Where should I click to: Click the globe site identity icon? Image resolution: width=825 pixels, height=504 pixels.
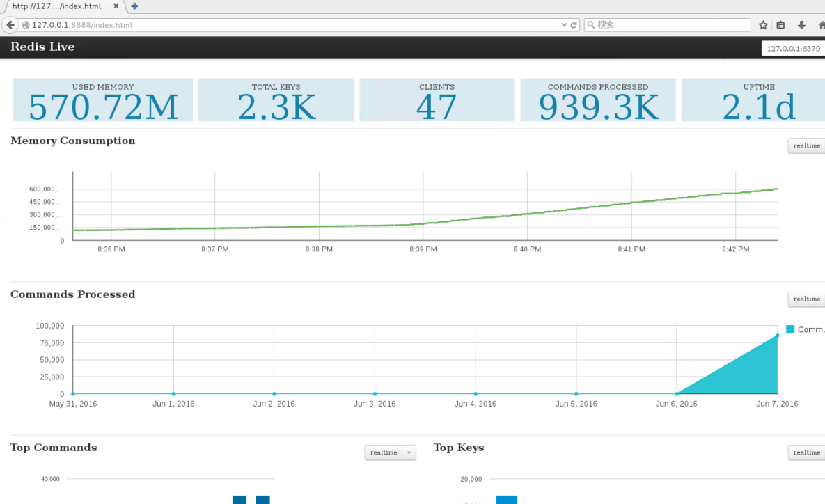[x=25, y=25]
